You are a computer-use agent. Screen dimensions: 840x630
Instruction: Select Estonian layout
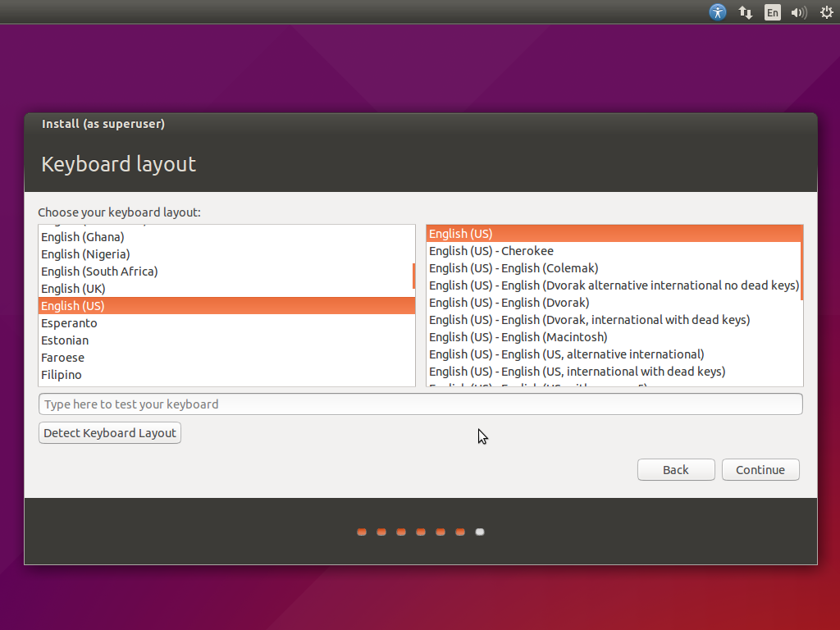coord(226,340)
